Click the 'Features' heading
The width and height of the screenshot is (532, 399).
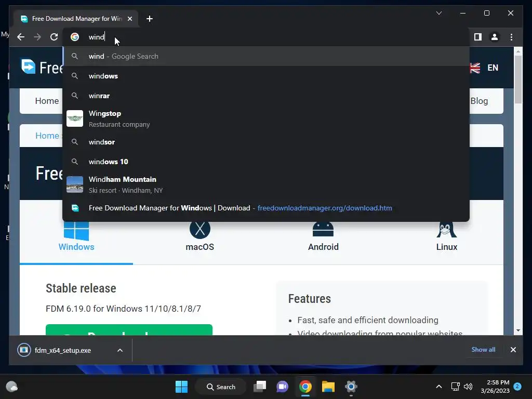tap(310, 299)
